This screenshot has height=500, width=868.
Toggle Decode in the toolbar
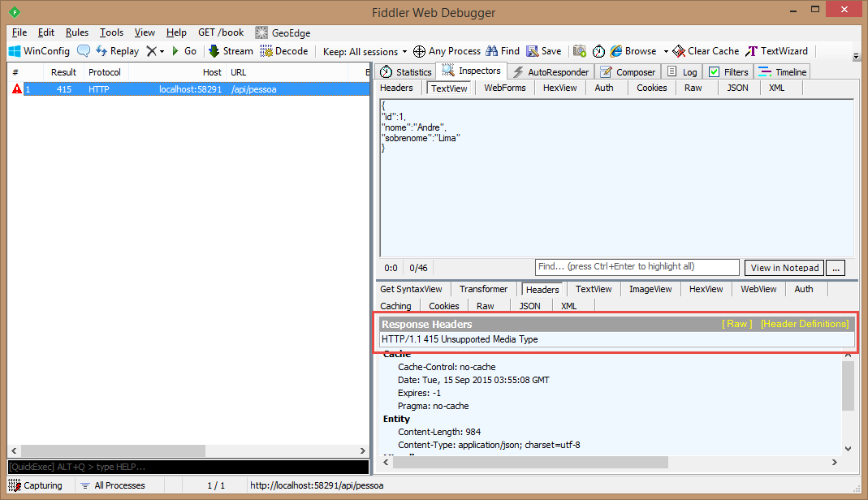(284, 51)
